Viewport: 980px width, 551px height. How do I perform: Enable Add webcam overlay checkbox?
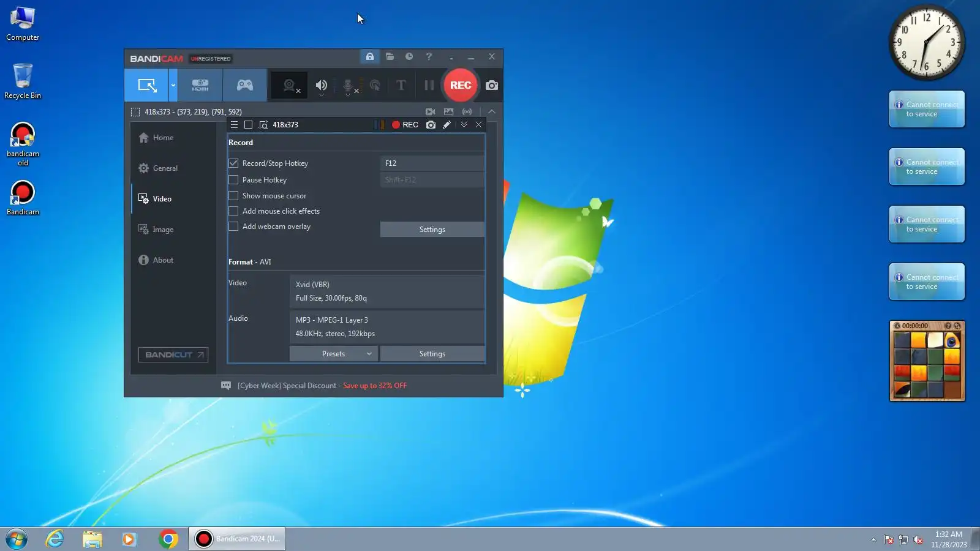pyautogui.click(x=233, y=227)
